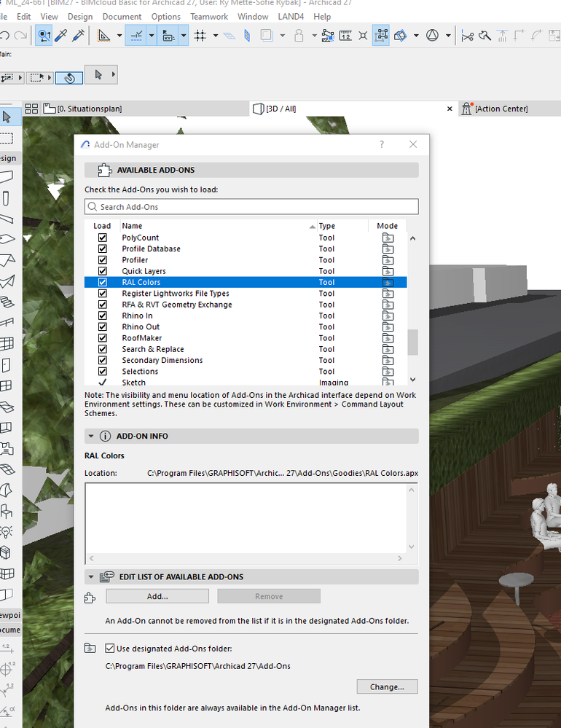
Task: Select the Skylight tool
Action: [x=7, y=407]
